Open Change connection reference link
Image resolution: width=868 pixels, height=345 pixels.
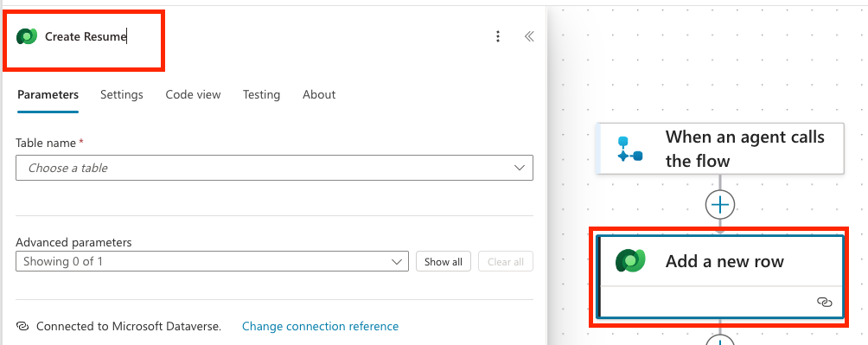pos(320,326)
